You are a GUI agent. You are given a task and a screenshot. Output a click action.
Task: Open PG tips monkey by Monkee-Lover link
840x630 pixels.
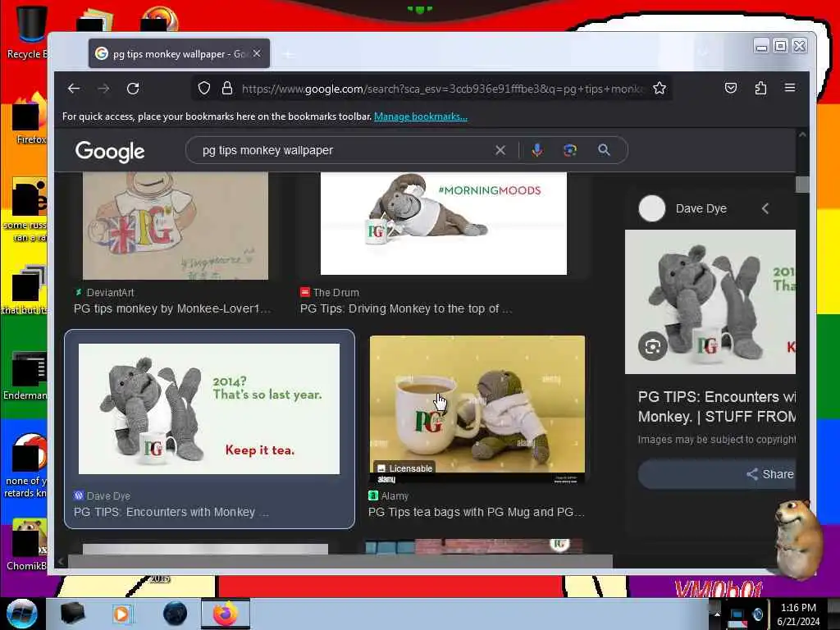172,308
